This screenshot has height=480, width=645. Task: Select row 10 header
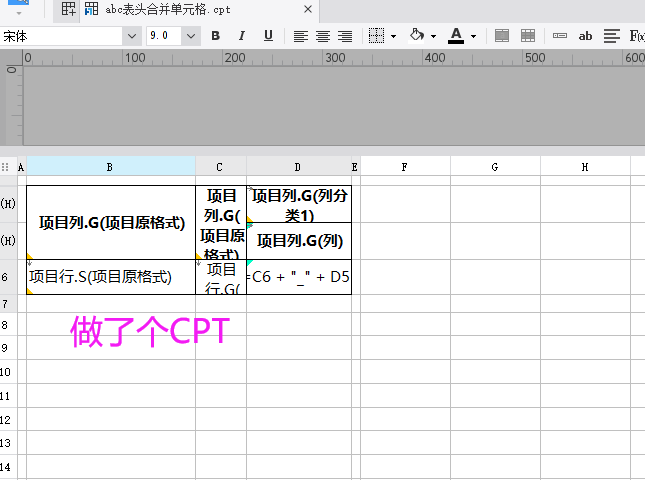click(x=8, y=372)
